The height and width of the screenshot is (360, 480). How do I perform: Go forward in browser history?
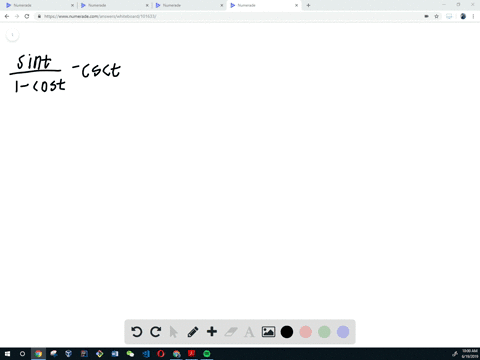(17, 16)
